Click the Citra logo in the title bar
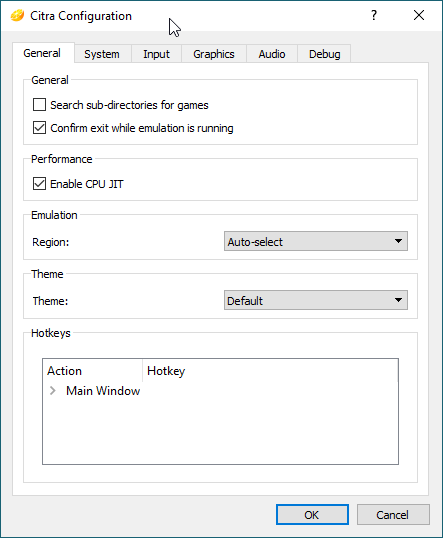 [17, 16]
